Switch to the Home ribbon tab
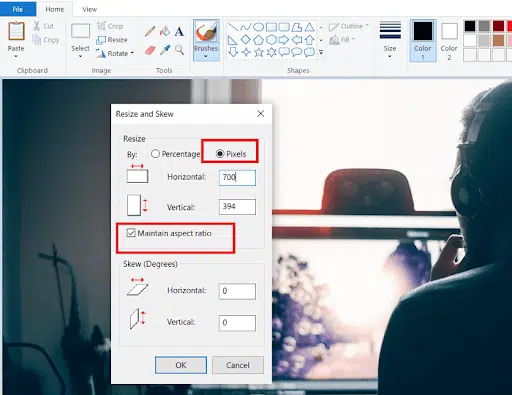Viewport: 512px width, 395px height. point(54,9)
